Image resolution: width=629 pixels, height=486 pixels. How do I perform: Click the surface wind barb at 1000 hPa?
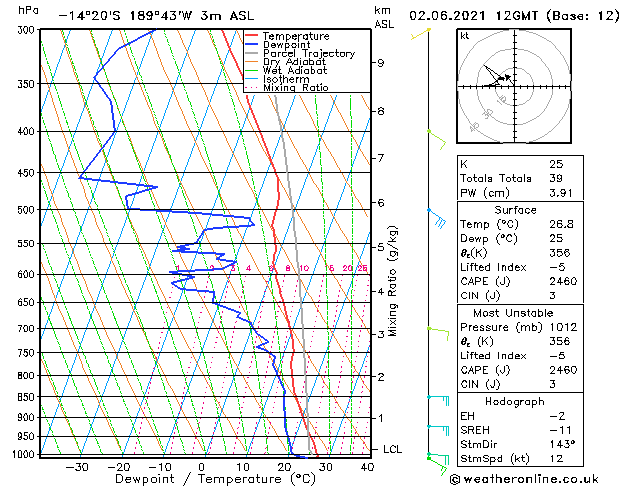pos(438,463)
